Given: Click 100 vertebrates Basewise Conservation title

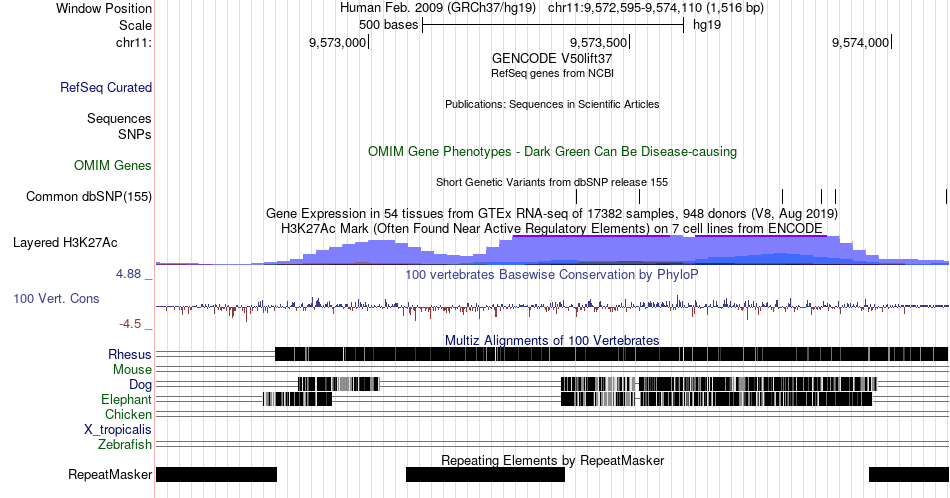Looking at the screenshot, I should coord(552,274).
